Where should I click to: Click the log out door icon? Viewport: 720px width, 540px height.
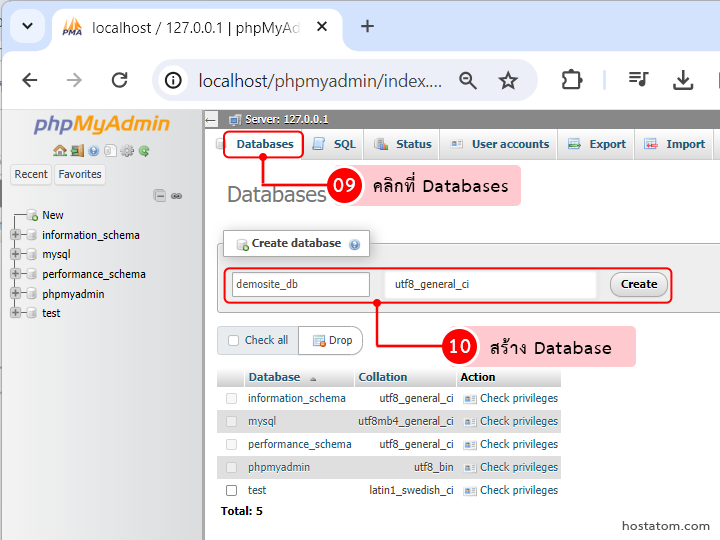click(77, 151)
